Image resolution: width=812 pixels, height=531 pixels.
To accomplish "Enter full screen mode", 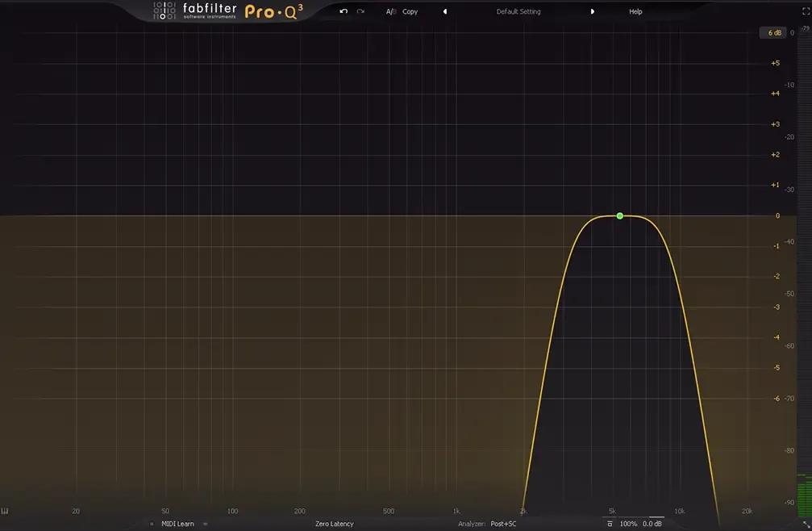I will pyautogui.click(x=806, y=11).
